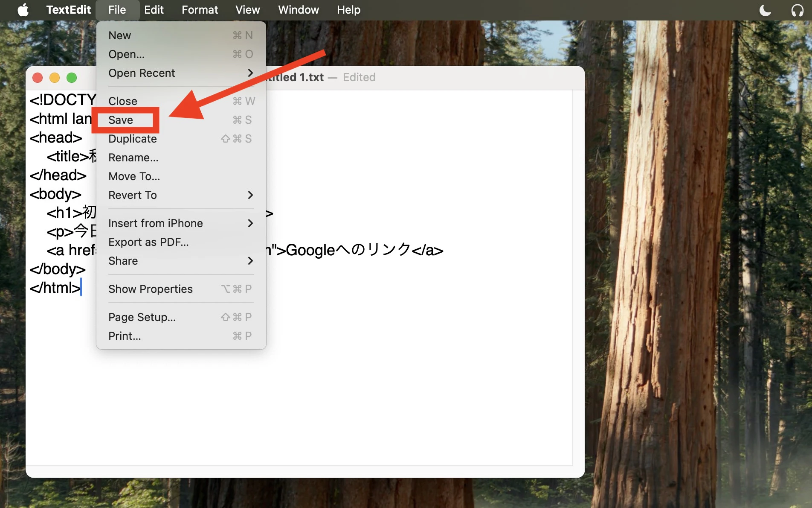Screen dimensions: 812x508
Task: Expand the Share submenu chevron
Action: click(250, 261)
